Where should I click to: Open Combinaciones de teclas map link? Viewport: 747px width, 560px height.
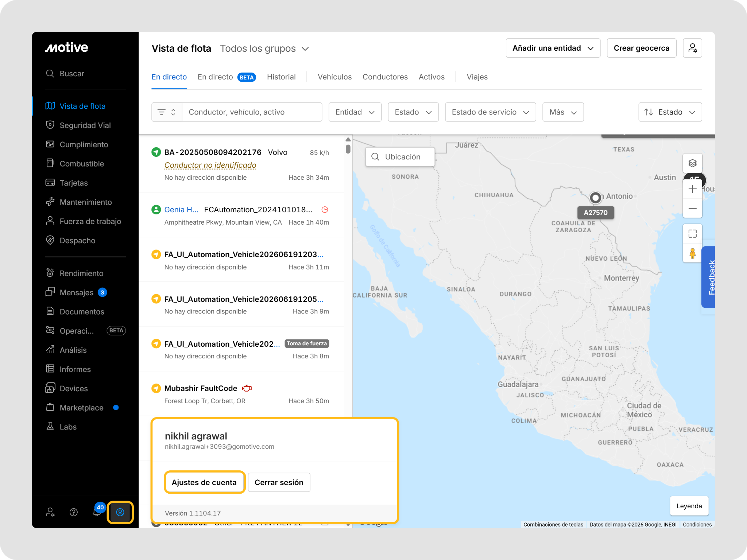tap(553, 525)
